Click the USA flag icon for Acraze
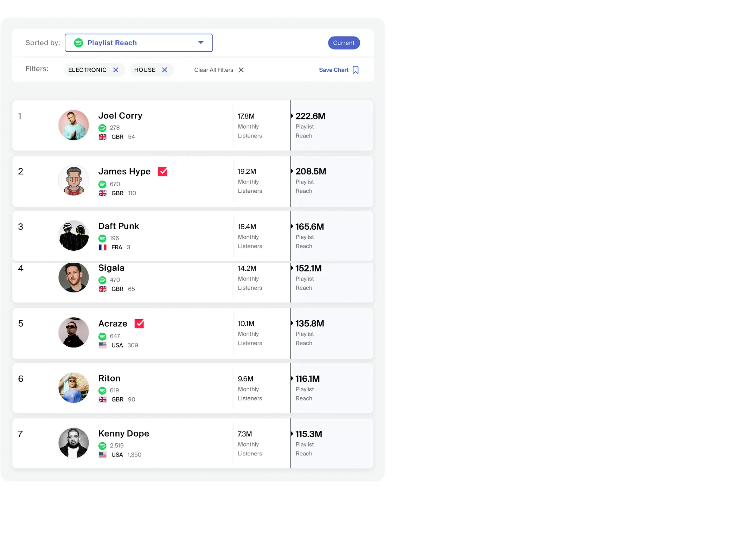Viewport: 756px width, 551px height. click(103, 345)
